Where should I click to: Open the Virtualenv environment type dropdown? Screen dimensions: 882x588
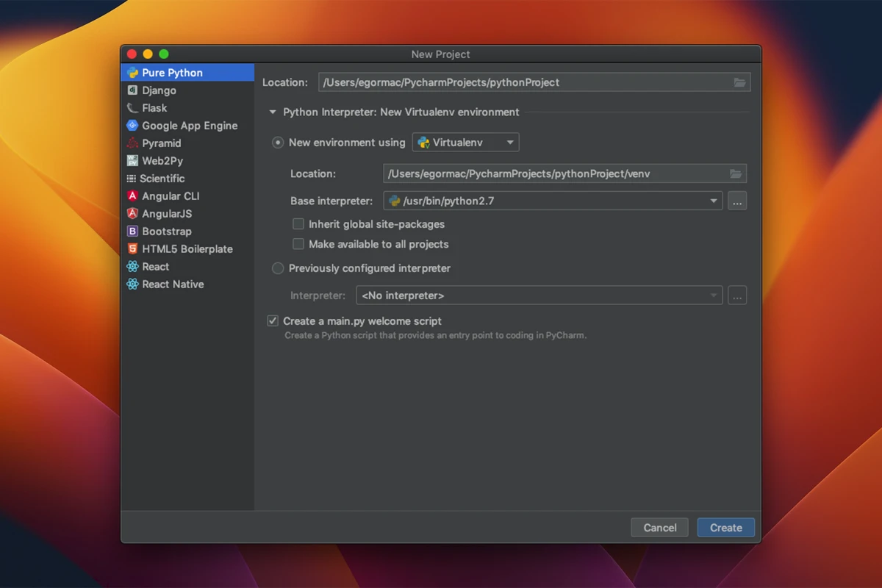pyautogui.click(x=510, y=142)
